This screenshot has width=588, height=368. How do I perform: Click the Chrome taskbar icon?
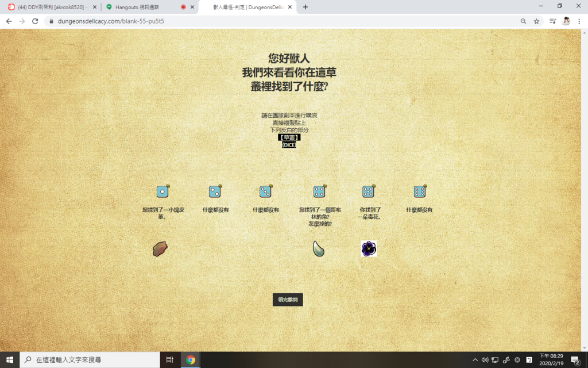(x=191, y=360)
